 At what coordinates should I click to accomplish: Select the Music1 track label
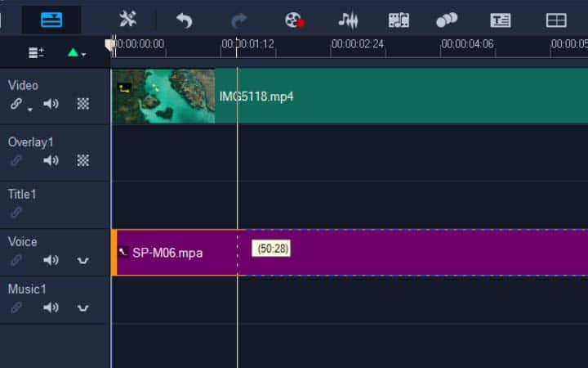[x=27, y=289]
